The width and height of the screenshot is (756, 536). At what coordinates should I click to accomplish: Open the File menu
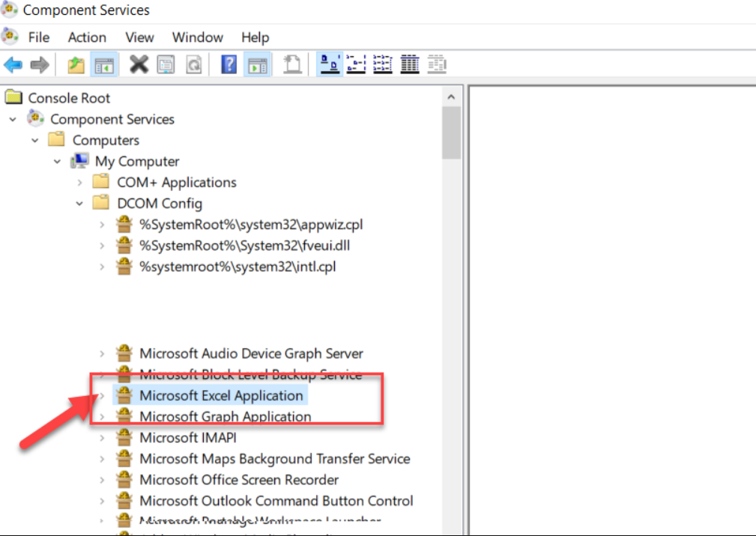pyautogui.click(x=38, y=37)
